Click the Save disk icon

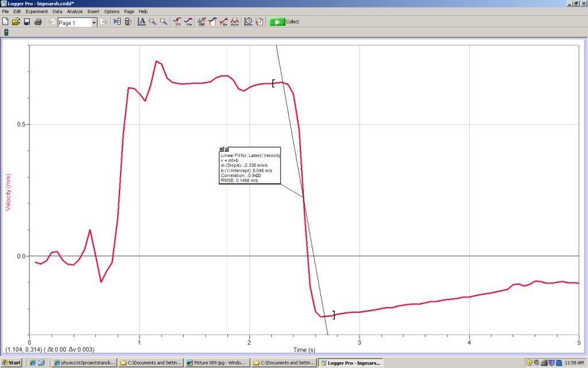[27, 22]
